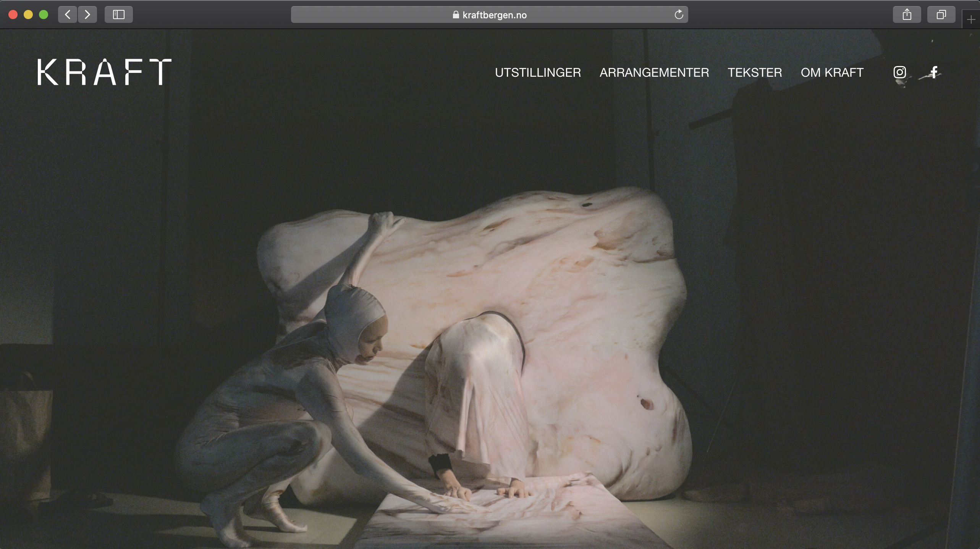Viewport: 980px width, 549px height.
Task: Open the Instagram icon link
Action: click(x=899, y=72)
